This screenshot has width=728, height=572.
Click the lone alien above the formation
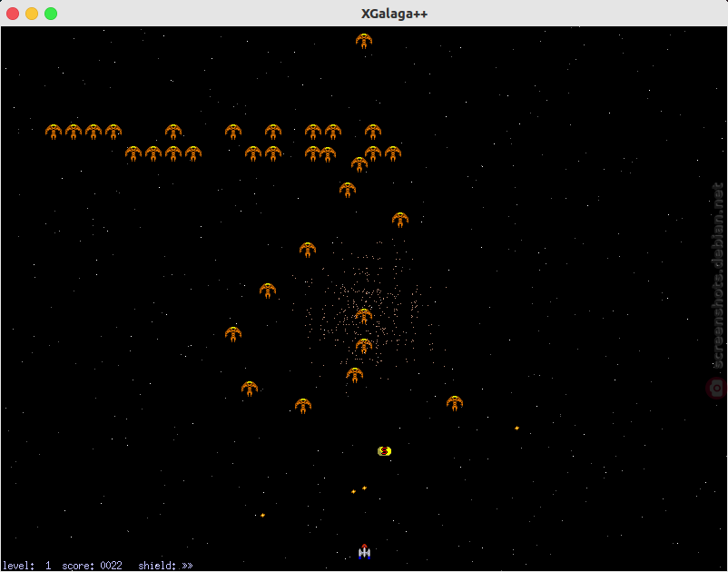point(364,41)
